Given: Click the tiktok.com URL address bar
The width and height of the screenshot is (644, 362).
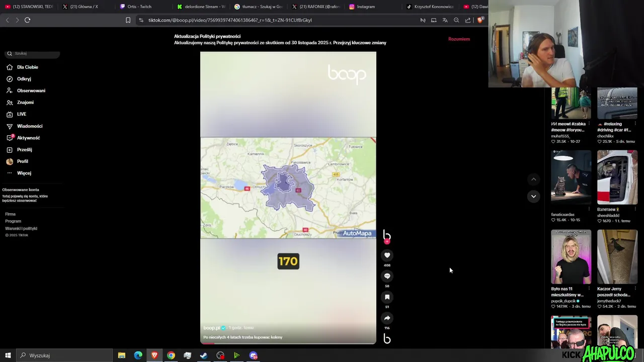Looking at the screenshot, I should point(230,20).
